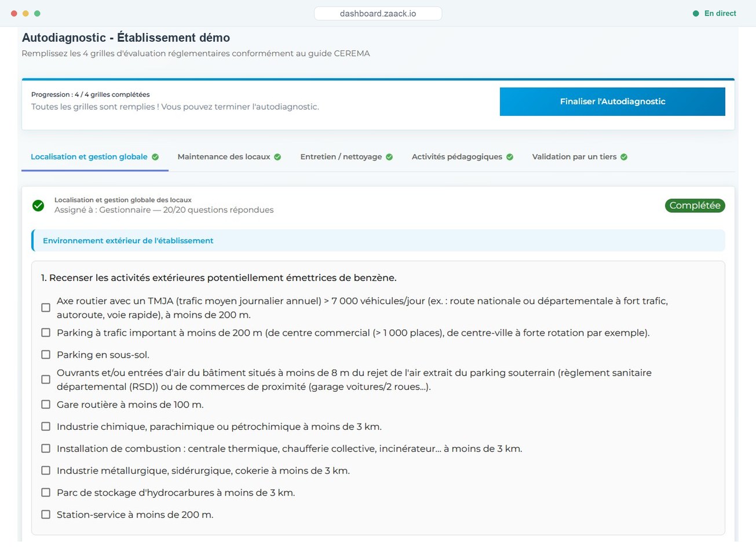Select the Gare routière à moins de 100 m checkbox

point(46,404)
